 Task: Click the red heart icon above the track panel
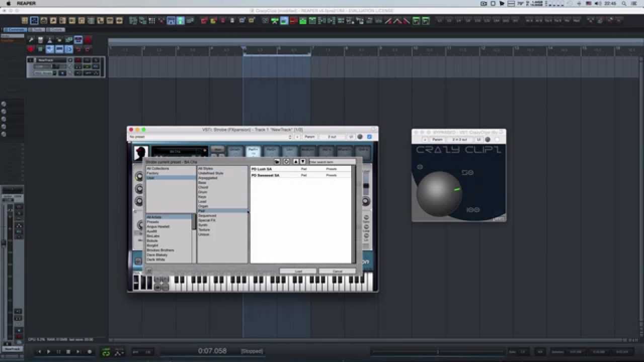click(31, 49)
